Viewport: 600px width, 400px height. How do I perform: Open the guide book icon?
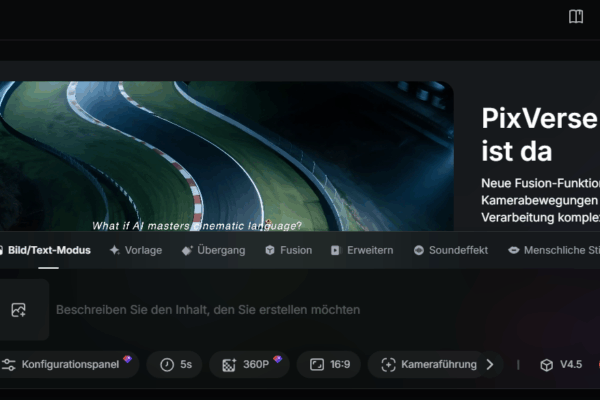coord(576,16)
